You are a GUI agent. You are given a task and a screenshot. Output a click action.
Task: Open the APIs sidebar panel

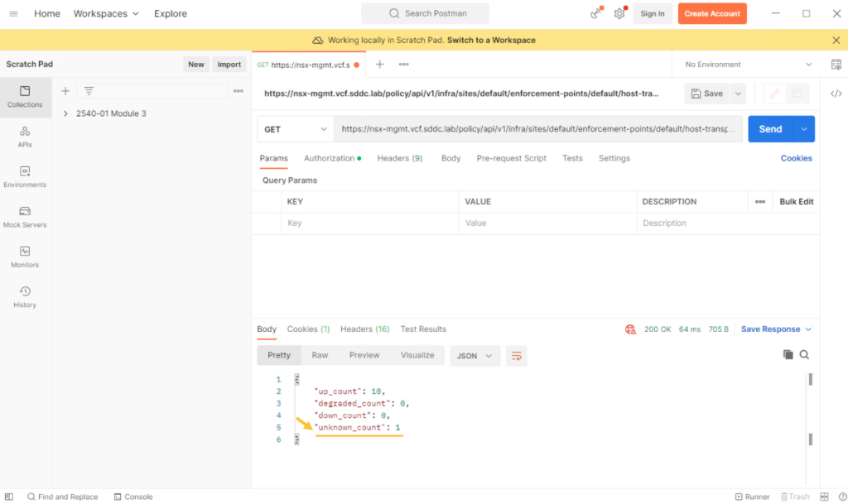point(25,137)
